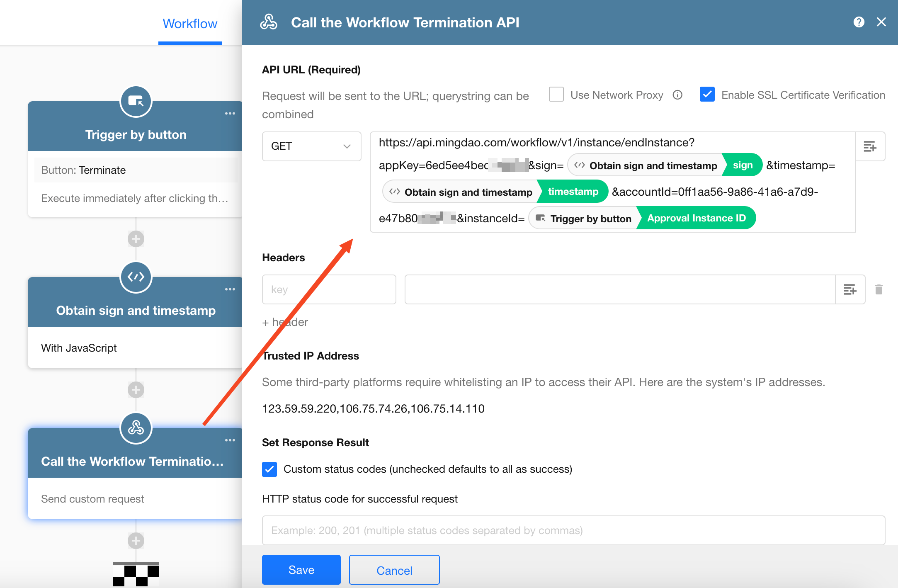Click the webhook icon on Termination node
This screenshot has width=898, height=588.
(x=136, y=428)
